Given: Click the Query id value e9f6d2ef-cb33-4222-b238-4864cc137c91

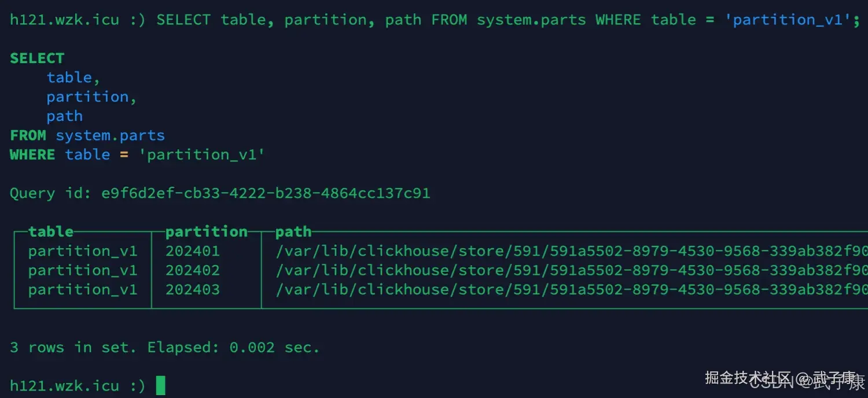Looking at the screenshot, I should (x=266, y=193).
